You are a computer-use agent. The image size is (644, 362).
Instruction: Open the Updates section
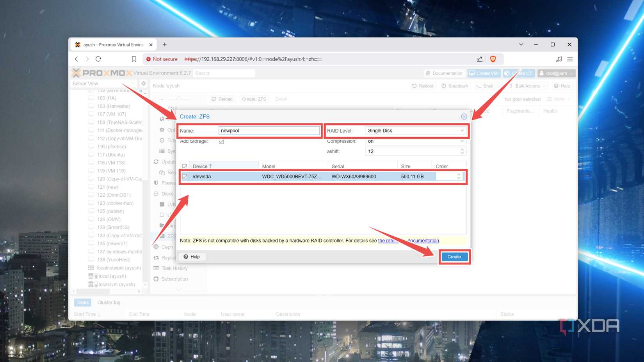point(166,162)
